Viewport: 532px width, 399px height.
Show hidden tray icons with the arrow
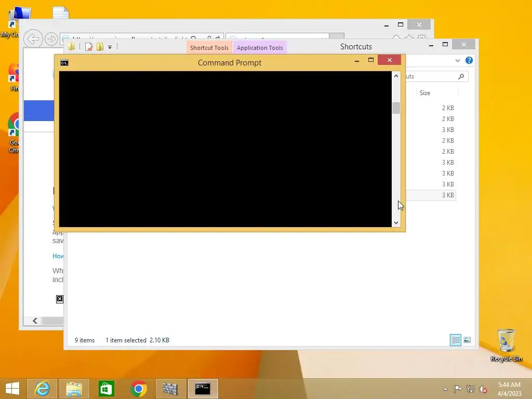point(445,389)
